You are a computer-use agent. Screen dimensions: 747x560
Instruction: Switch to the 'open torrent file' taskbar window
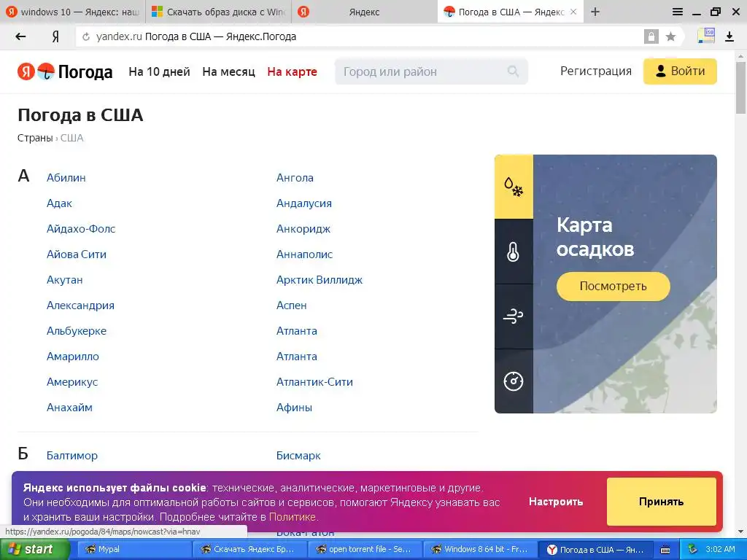[365, 550]
